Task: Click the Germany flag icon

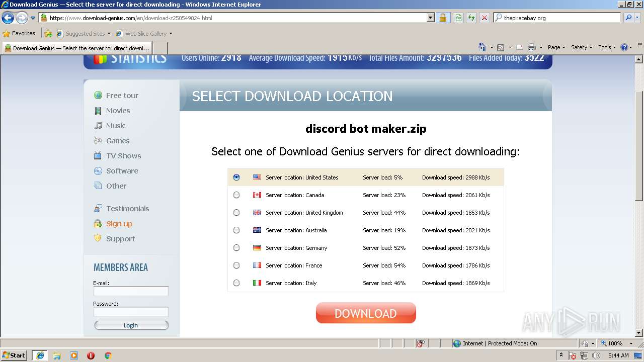Action: tap(257, 248)
